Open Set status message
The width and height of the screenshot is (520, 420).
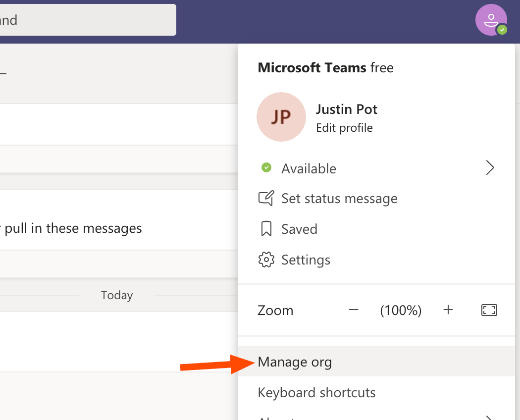click(x=376, y=199)
